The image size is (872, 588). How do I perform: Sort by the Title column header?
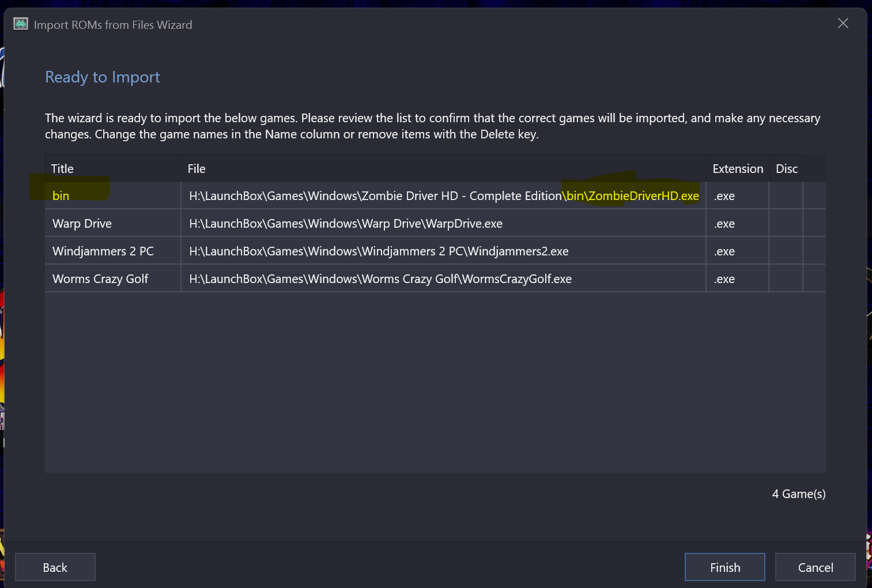click(x=113, y=168)
